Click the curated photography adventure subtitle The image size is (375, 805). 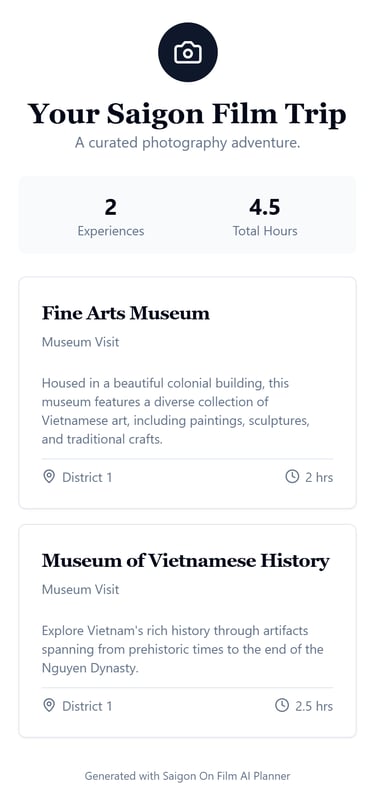pyautogui.click(x=188, y=143)
